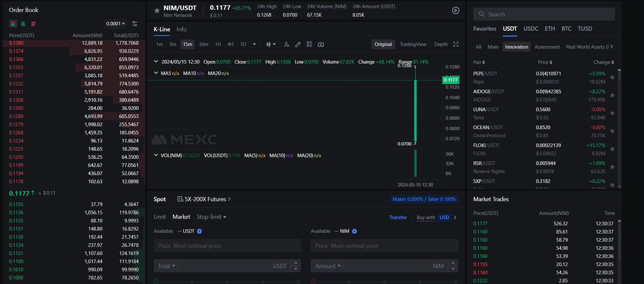Click the play tutorial icon in header

pyautogui.click(x=456, y=10)
